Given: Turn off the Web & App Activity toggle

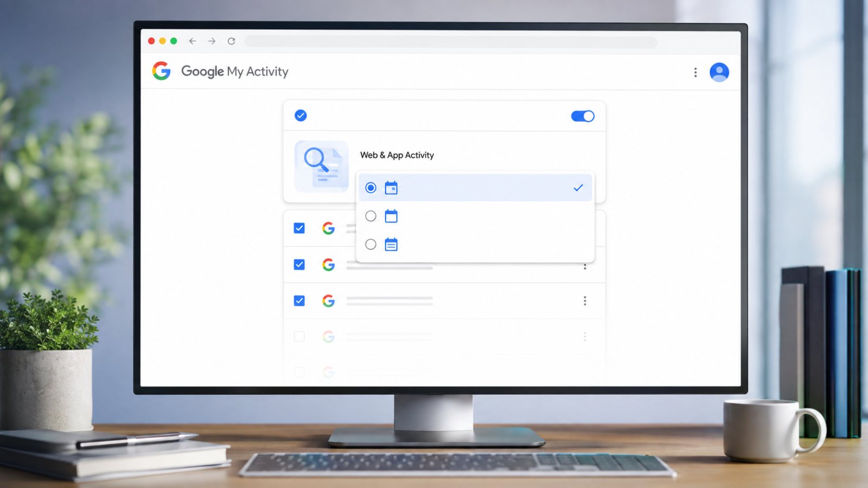Looking at the screenshot, I should click(x=583, y=116).
